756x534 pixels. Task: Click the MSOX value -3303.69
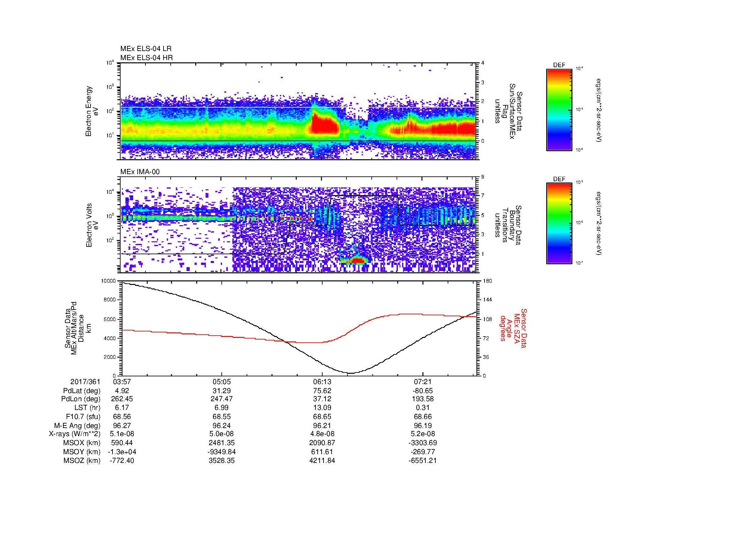click(x=422, y=443)
